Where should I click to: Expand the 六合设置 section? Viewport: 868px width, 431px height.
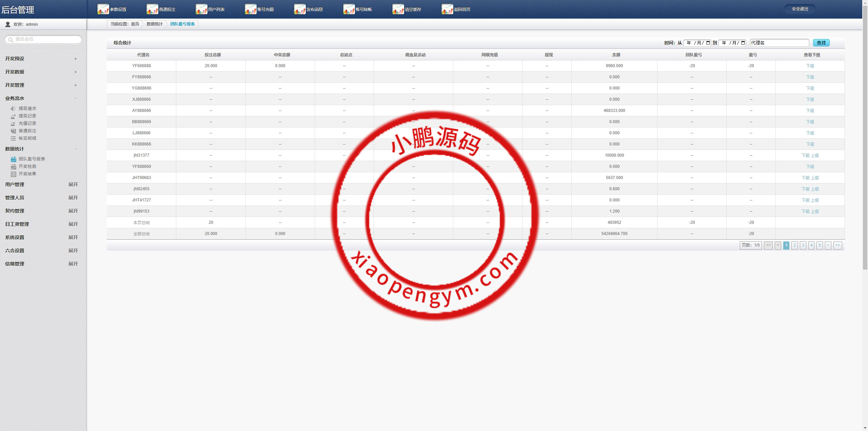73,251
